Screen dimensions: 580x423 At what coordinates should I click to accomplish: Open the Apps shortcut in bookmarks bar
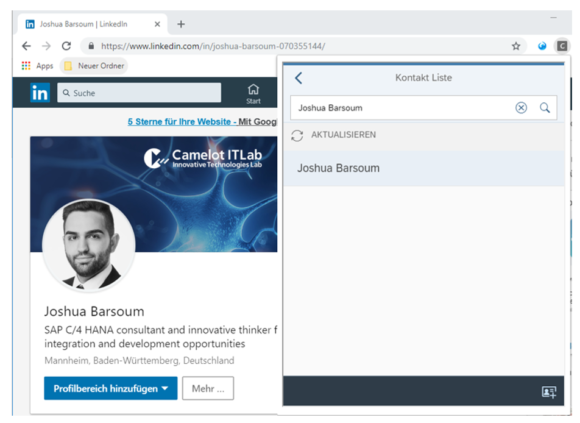[x=37, y=66]
